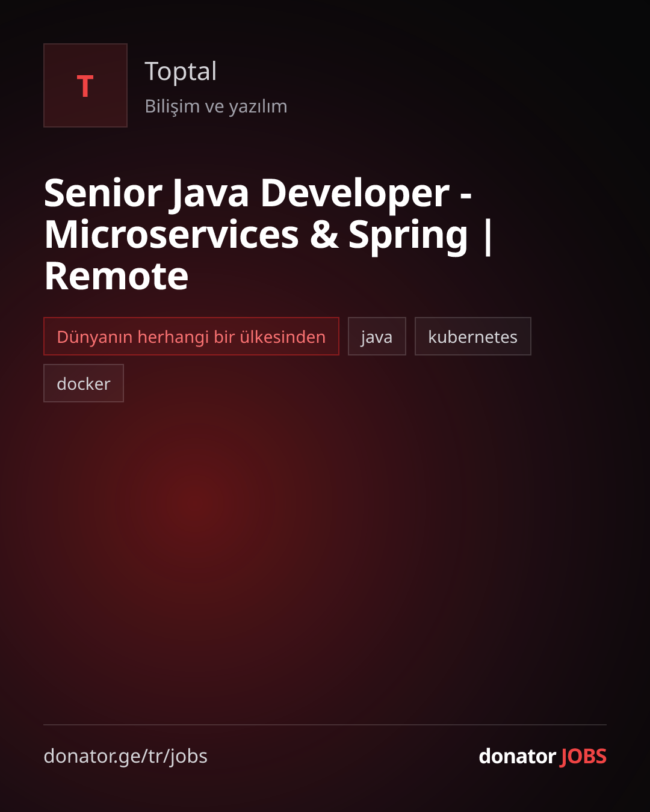Image resolution: width=650 pixels, height=812 pixels.
Task: Select the kubernetes tag
Action: click(473, 336)
